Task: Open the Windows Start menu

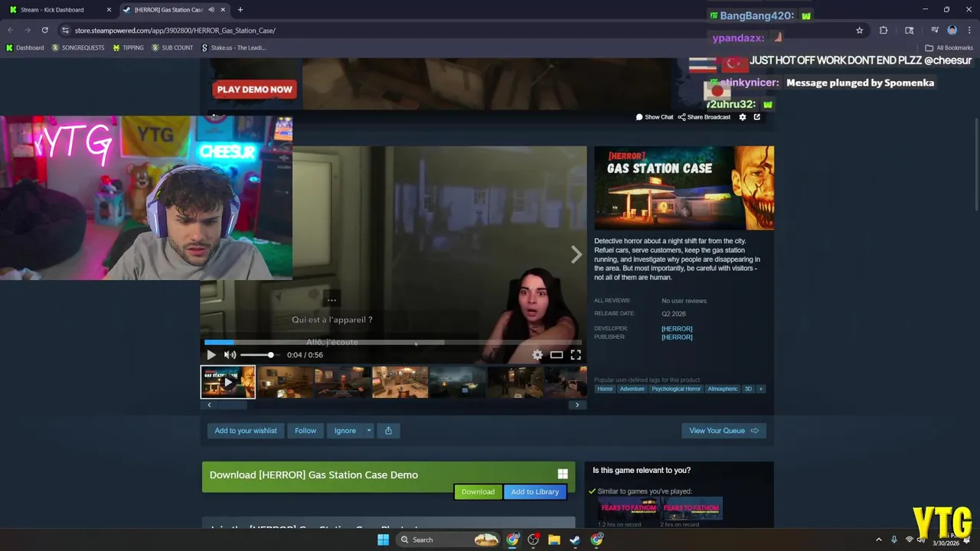Action: [383, 540]
